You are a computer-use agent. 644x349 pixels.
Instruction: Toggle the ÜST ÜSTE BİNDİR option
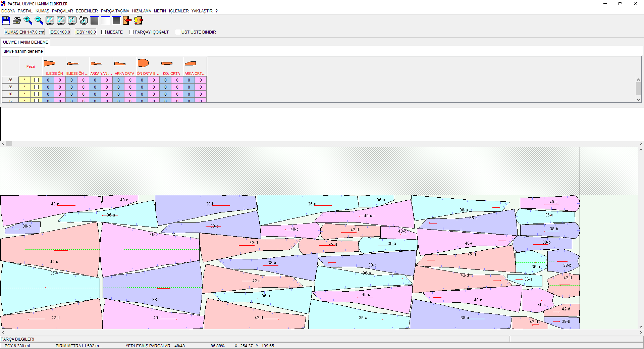(178, 32)
